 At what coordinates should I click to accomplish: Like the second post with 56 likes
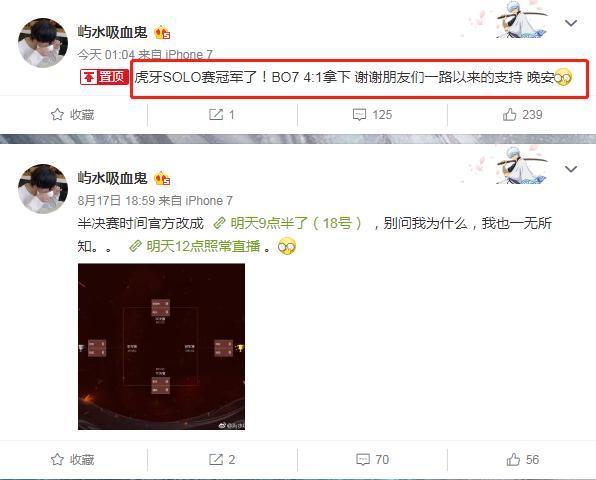[513, 459]
